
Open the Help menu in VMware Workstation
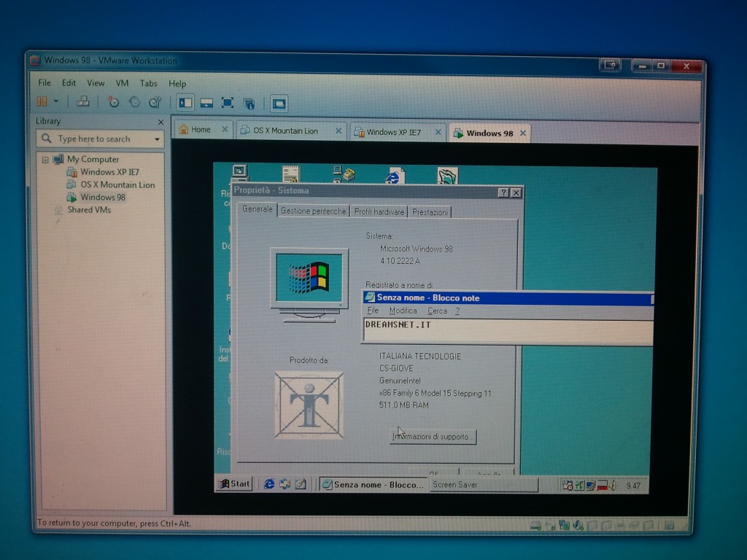(177, 84)
